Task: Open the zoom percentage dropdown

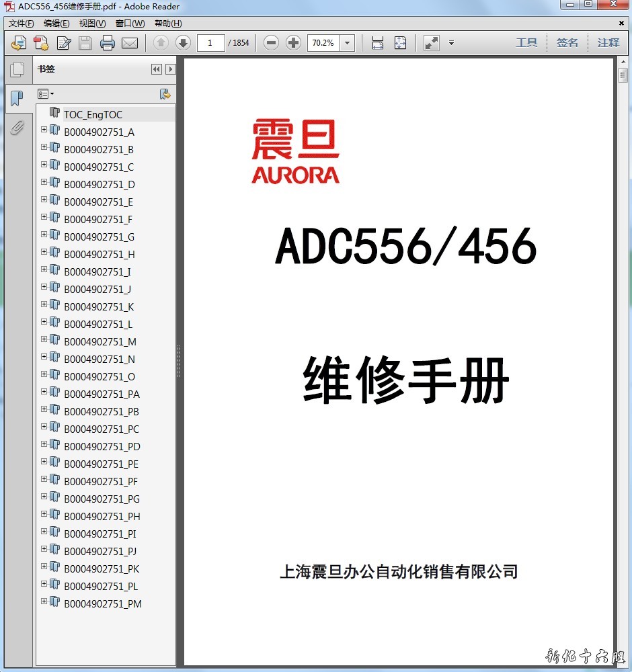Action: point(347,43)
